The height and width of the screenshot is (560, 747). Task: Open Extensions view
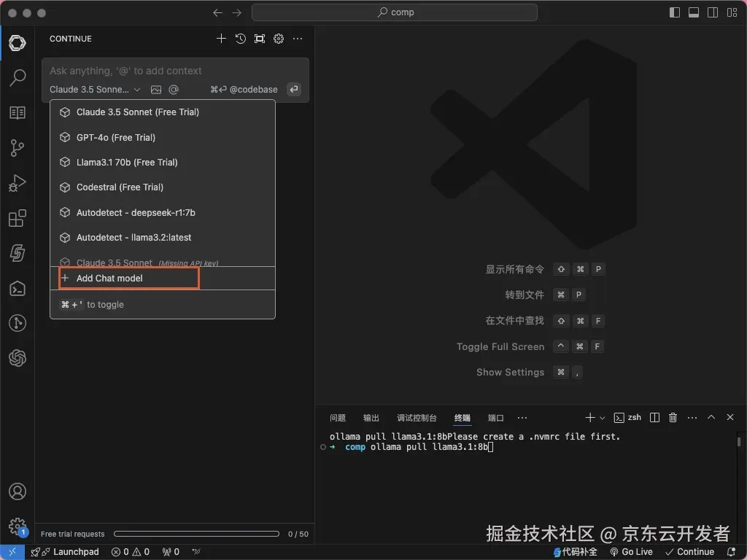coord(18,218)
